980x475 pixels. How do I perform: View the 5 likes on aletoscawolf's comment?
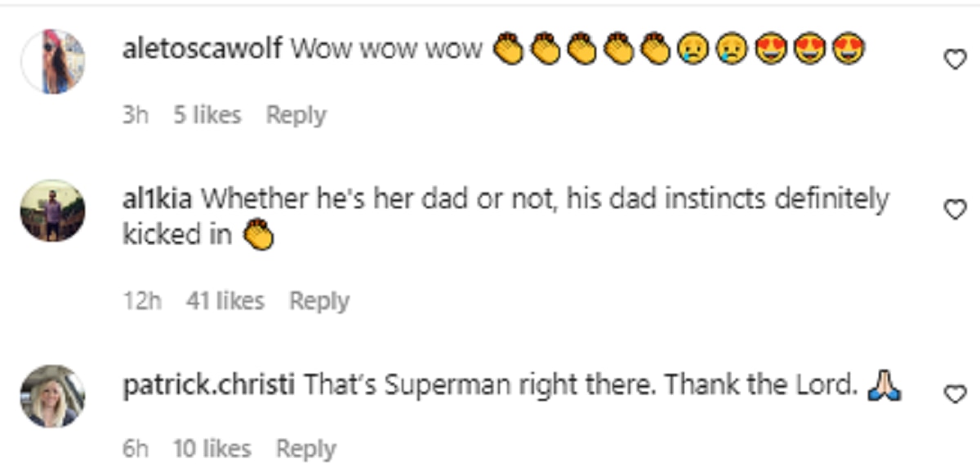point(207,115)
